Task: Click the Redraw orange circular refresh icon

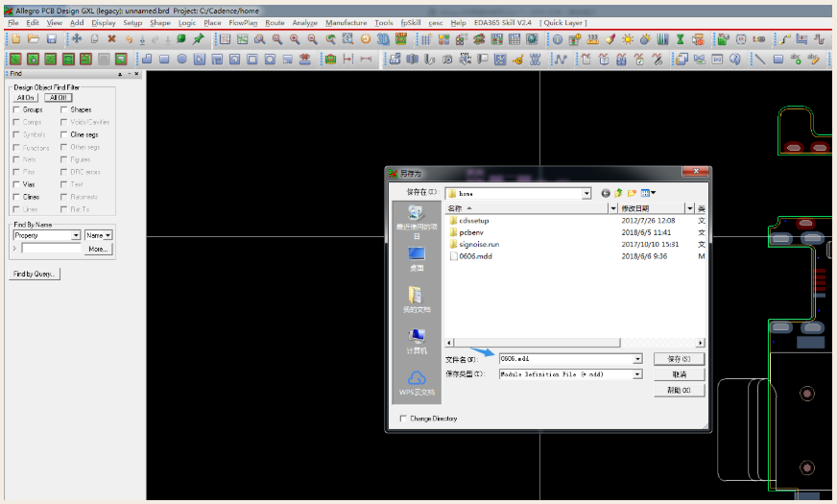Action: [365, 39]
